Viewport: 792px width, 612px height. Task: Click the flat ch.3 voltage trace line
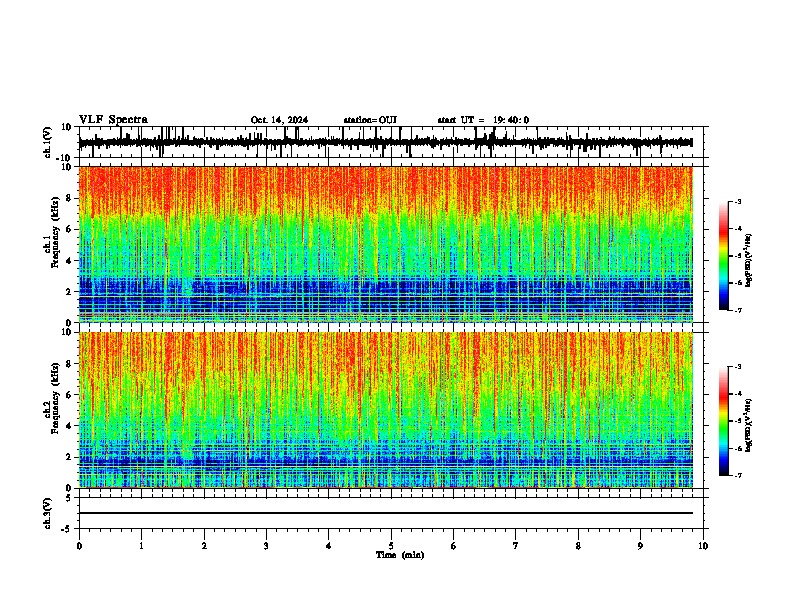tap(386, 513)
